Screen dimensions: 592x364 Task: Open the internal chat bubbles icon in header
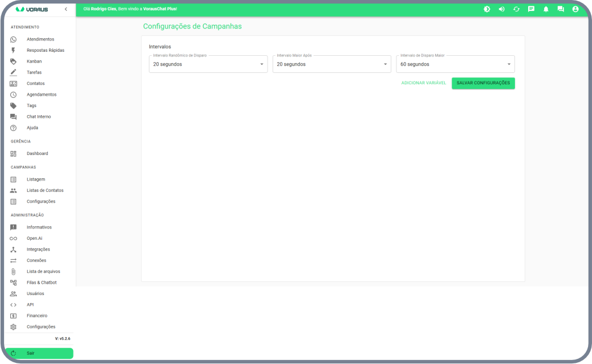[x=561, y=9]
